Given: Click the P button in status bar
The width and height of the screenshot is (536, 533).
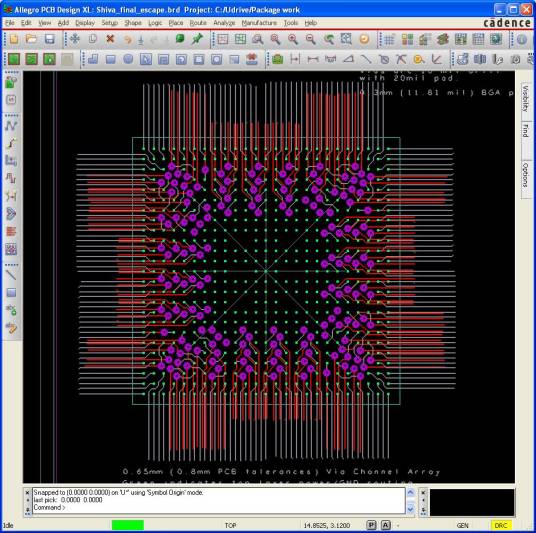Looking at the screenshot, I should [x=372, y=525].
